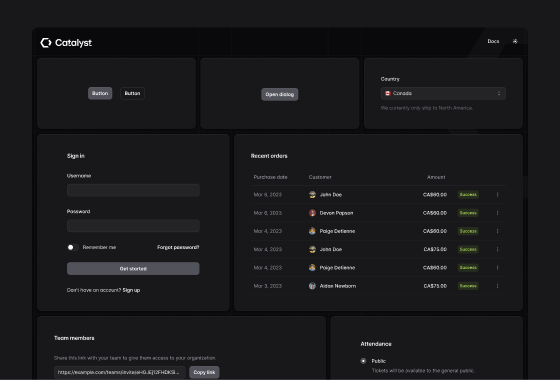Click the Purchase date column header
The height and width of the screenshot is (380, 560).
click(270, 177)
